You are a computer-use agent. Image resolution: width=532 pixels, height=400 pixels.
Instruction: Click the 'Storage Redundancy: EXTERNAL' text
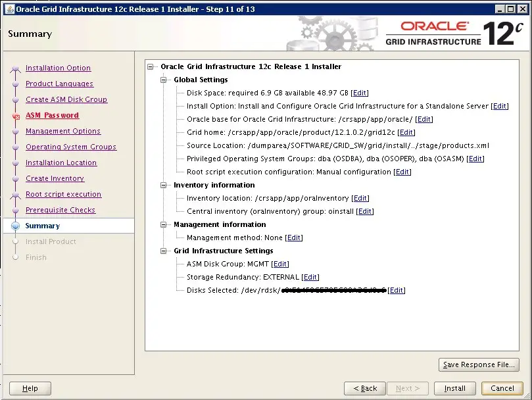[243, 278]
